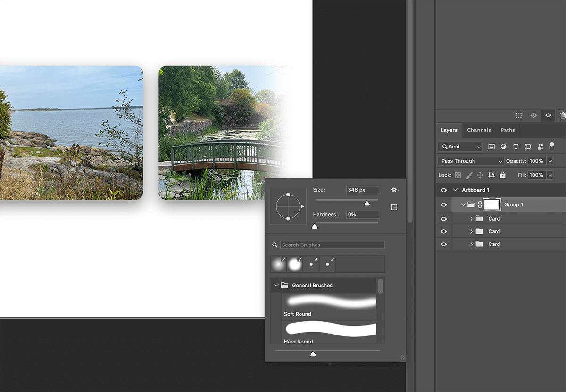Open the Pass Through blend mode dropdown

pos(471,161)
